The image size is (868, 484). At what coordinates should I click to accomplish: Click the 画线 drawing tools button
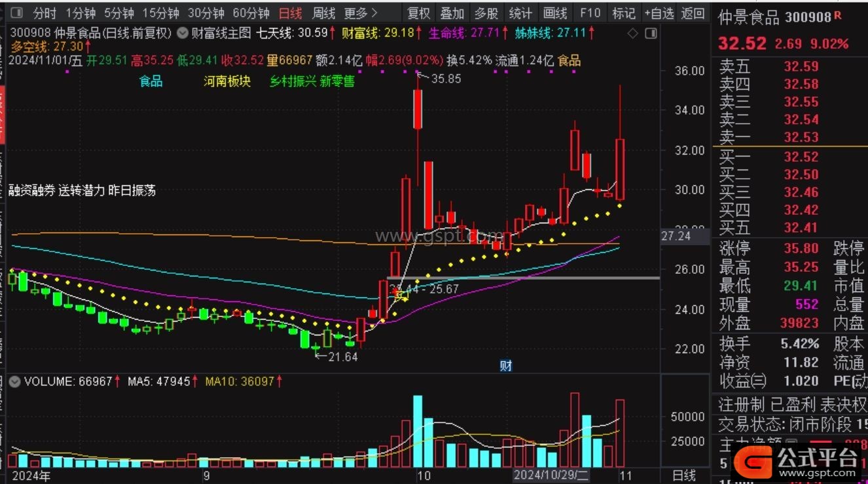(x=555, y=13)
